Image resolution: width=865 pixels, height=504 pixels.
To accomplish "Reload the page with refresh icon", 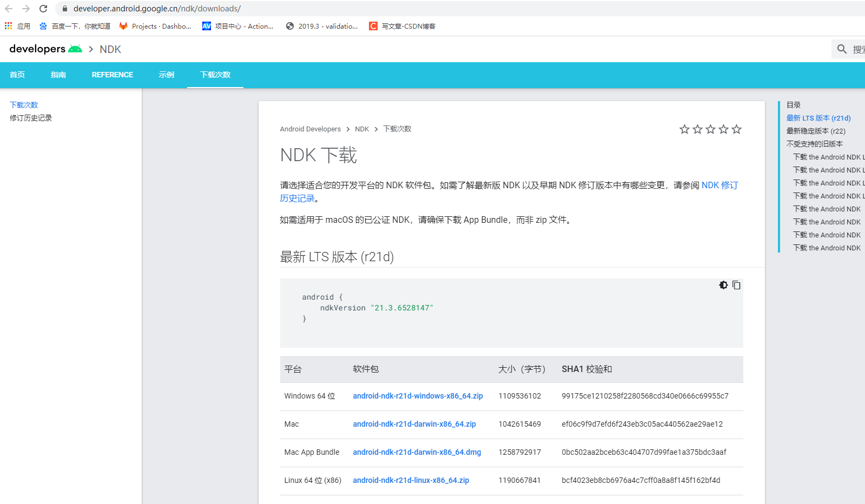I will point(43,9).
